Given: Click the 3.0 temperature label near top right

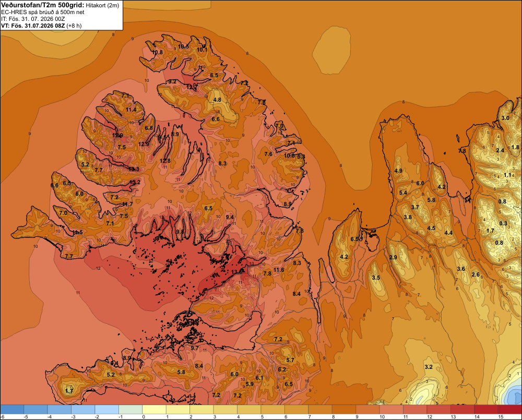Looking at the screenshot, I should [505, 118].
